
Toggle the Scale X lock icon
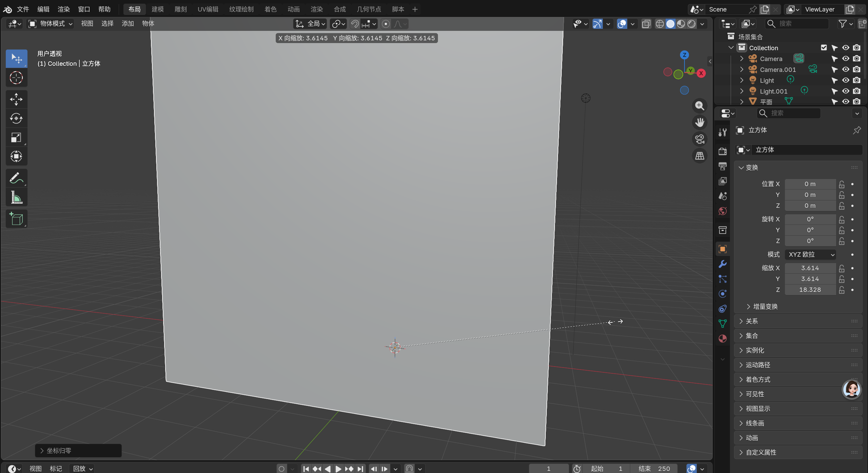point(842,268)
